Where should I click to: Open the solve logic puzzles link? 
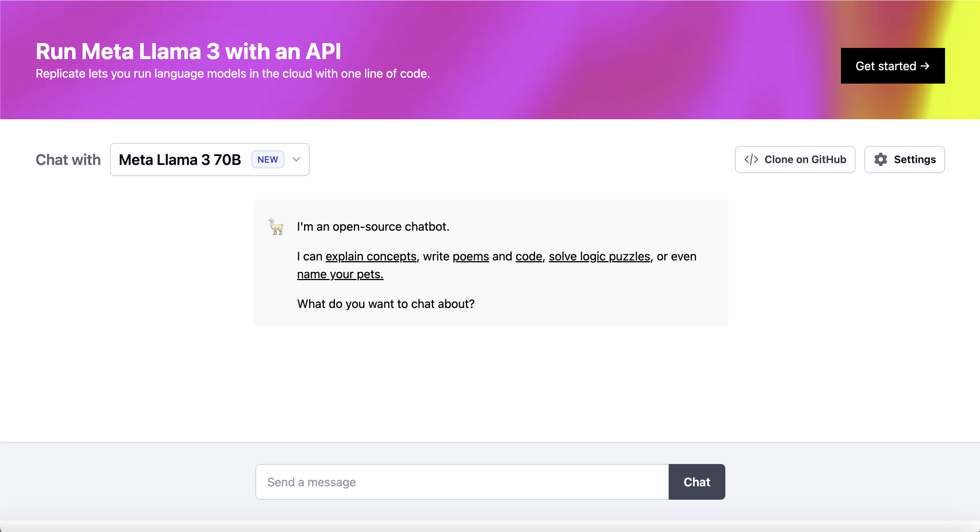pos(599,256)
